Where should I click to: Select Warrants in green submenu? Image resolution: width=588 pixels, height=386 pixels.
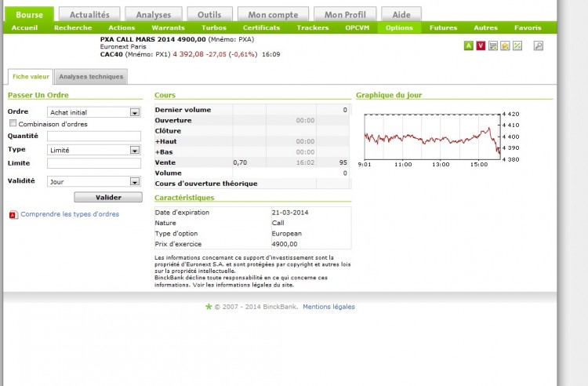[168, 27]
